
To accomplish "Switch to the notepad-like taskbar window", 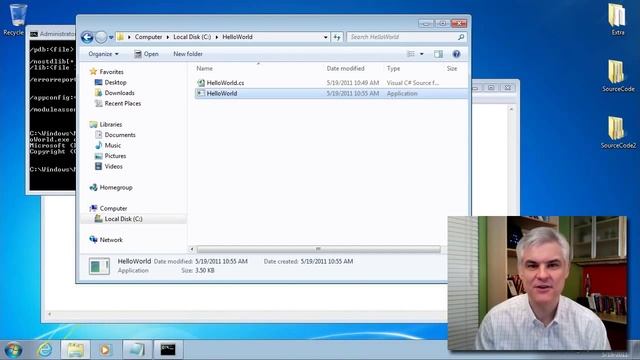I will point(136,350).
